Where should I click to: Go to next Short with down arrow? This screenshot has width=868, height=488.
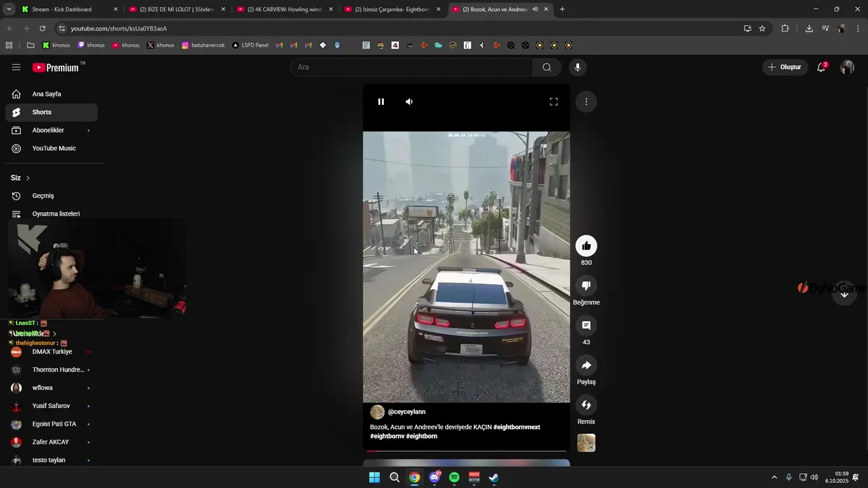[844, 294]
